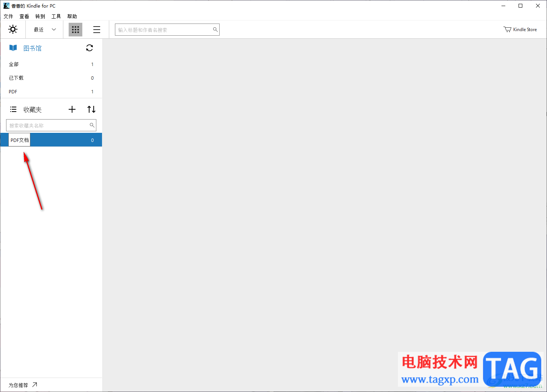This screenshot has width=547, height=392.
Task: Click the 为您推荐 external arrow icon
Action: point(35,385)
